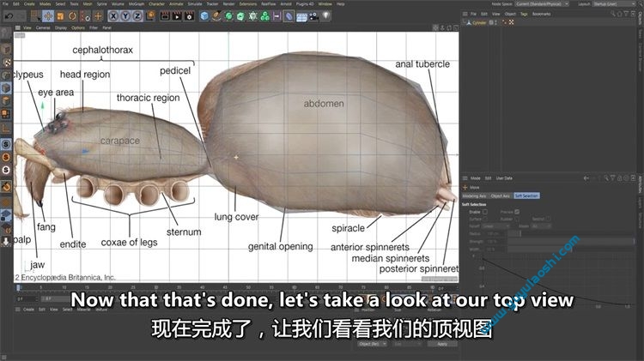This screenshot has width=644, height=361.
Task: Click the Undo arrow icon
Action: [9, 16]
